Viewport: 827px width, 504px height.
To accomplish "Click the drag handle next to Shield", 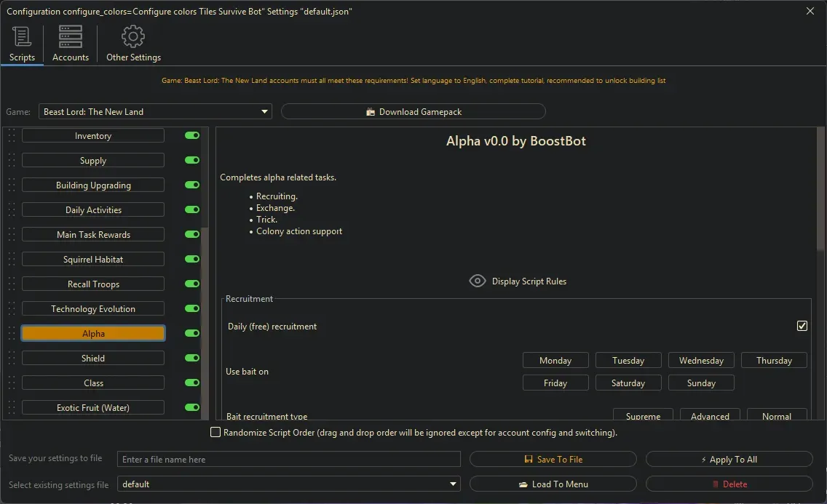I will tap(11, 359).
